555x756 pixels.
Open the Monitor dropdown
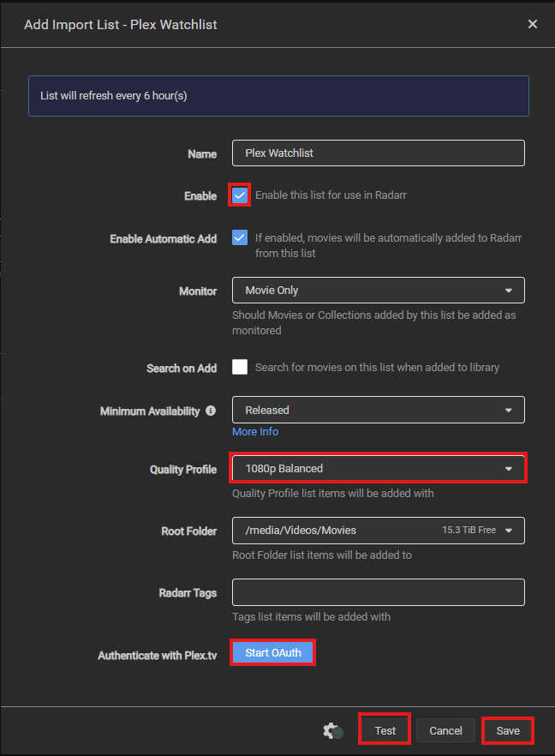click(379, 291)
